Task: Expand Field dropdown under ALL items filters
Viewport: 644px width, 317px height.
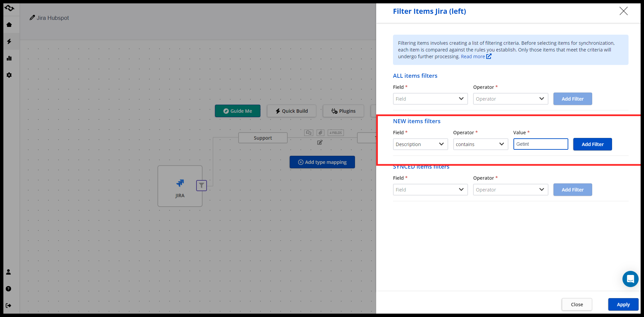Action: pos(430,99)
